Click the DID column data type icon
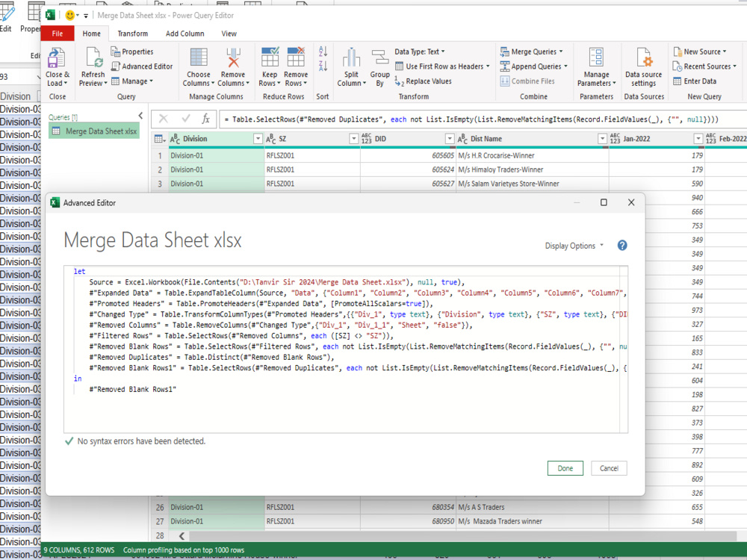 click(x=366, y=139)
